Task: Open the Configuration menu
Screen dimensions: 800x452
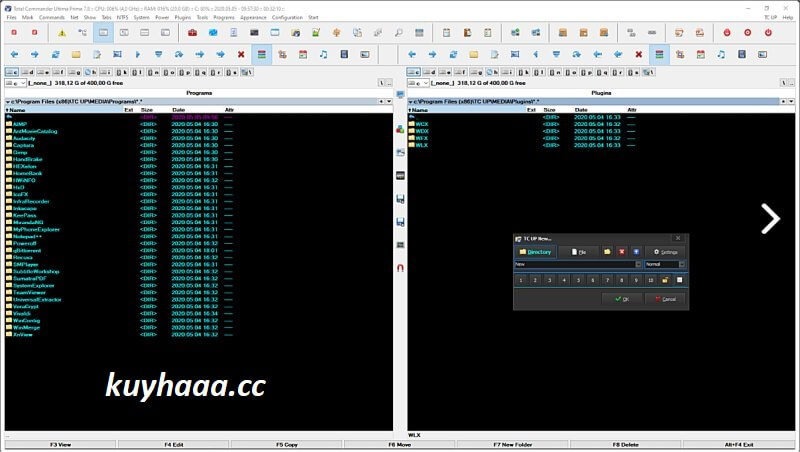Action: click(287, 17)
